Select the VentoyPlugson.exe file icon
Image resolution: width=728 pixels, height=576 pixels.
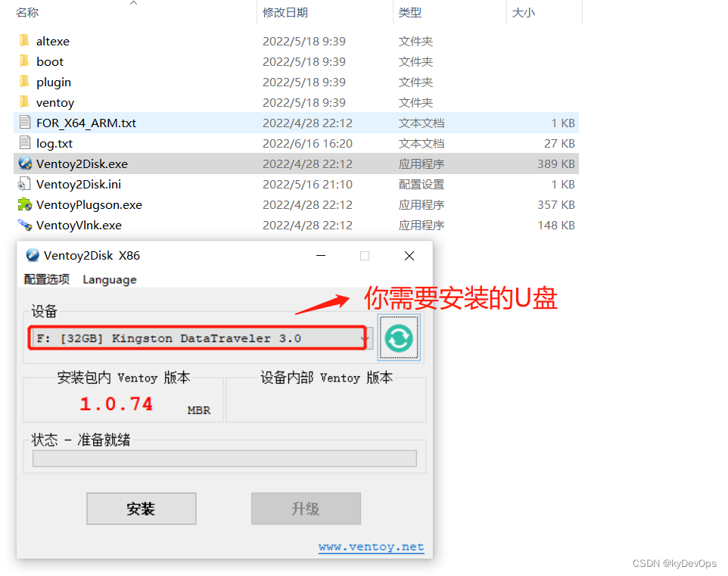pyautogui.click(x=24, y=204)
